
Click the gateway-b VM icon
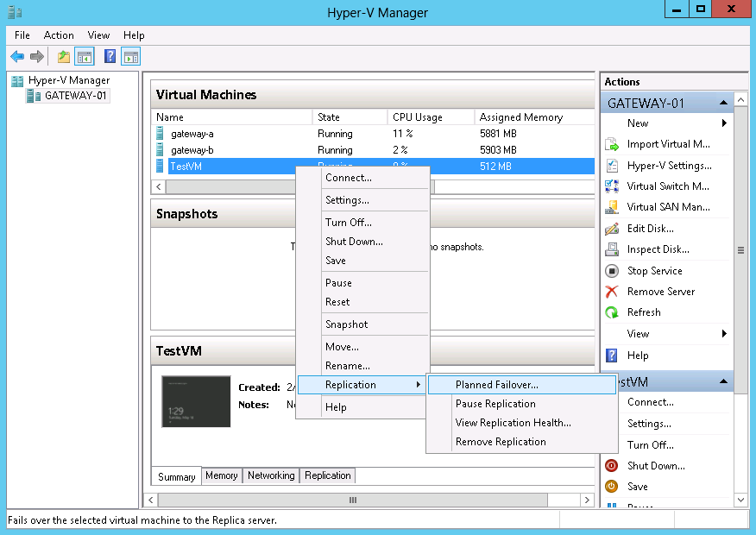pyautogui.click(x=160, y=149)
